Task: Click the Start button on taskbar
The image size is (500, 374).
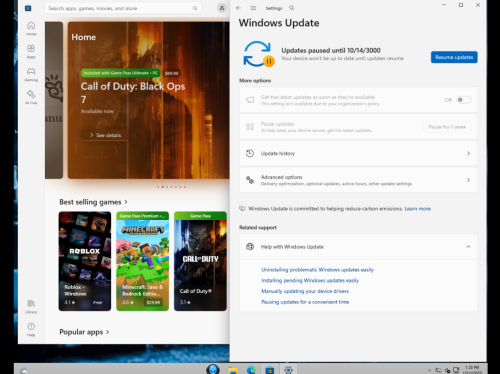Action: (x=213, y=369)
